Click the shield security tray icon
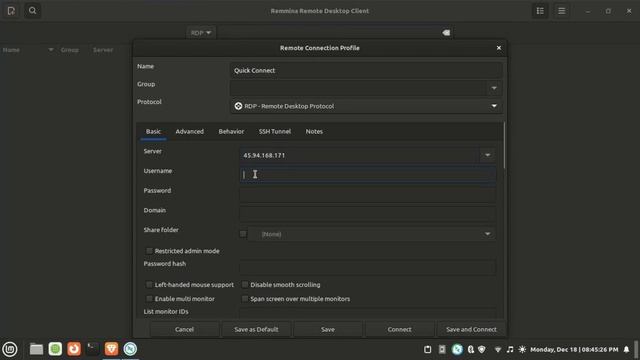 pos(482,349)
